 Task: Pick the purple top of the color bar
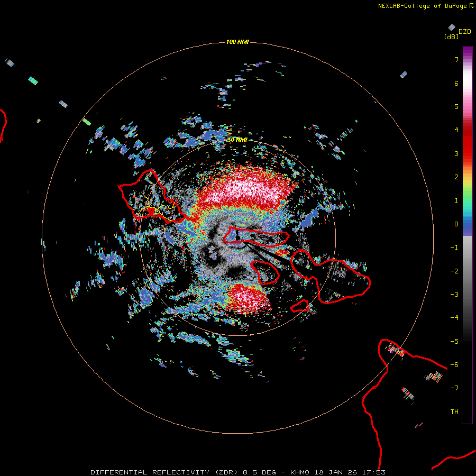pos(467,52)
